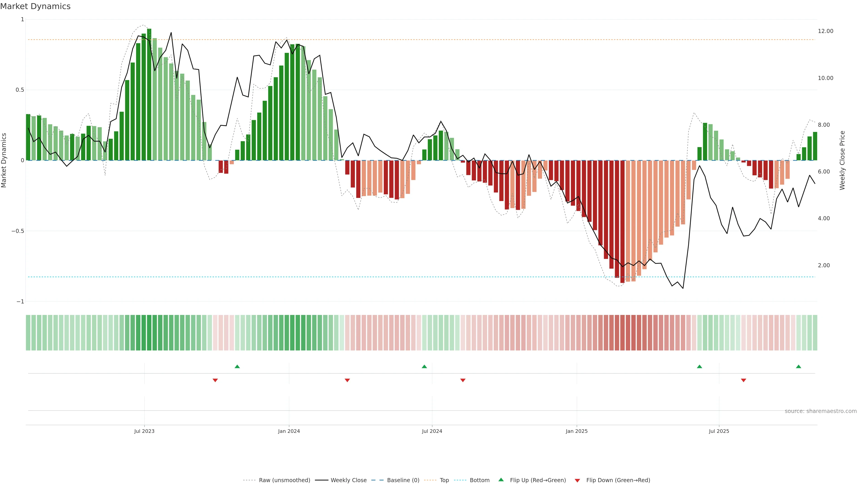868x488 pixels.
Task: Toggle Flip Down (Green→Red) legend item
Action: pyautogui.click(x=618, y=480)
